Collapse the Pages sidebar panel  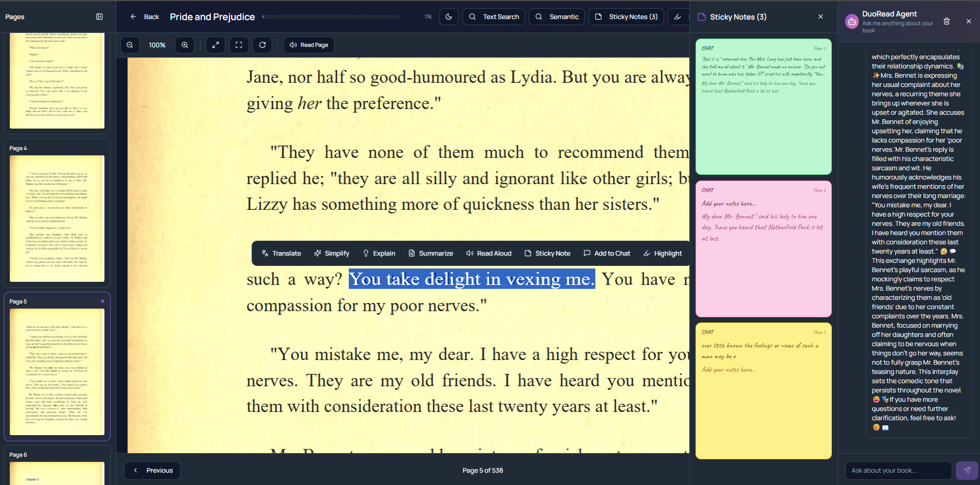99,17
